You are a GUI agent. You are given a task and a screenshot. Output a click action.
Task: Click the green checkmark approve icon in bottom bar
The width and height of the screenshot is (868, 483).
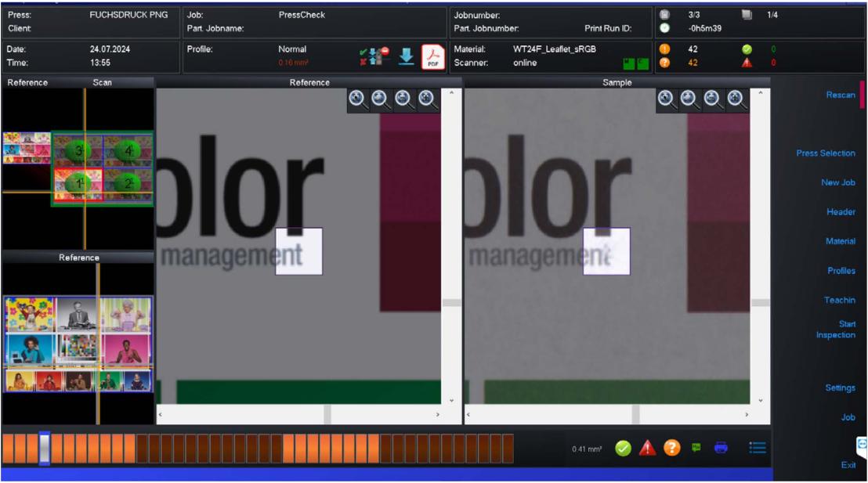[x=623, y=448]
